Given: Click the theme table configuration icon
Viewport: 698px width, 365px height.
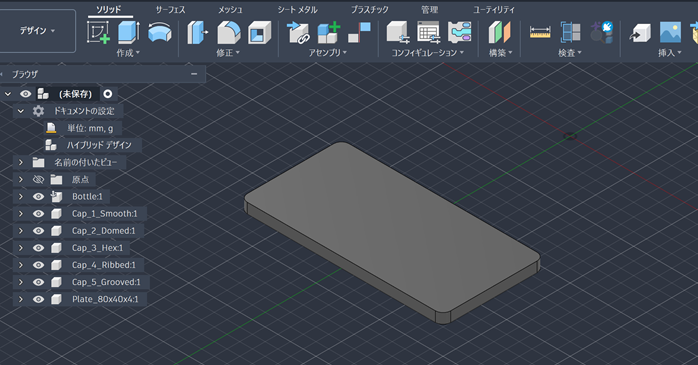Looking at the screenshot, I should coord(459,32).
